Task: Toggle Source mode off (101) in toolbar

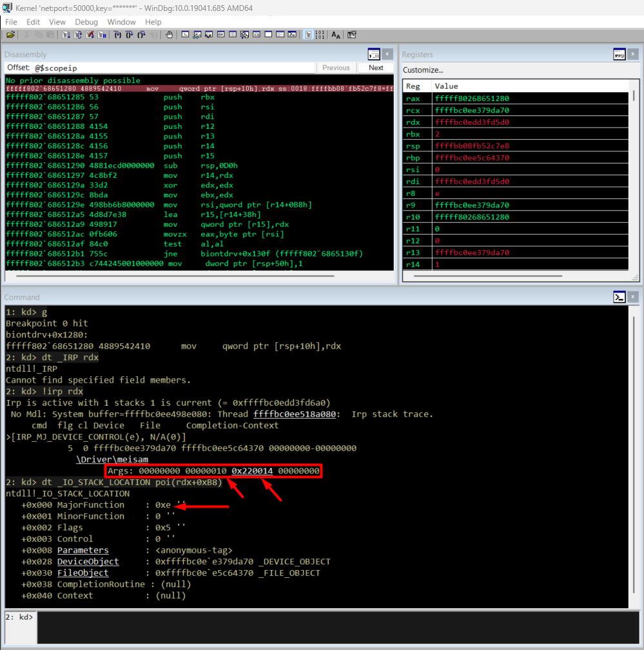Action: [x=320, y=35]
